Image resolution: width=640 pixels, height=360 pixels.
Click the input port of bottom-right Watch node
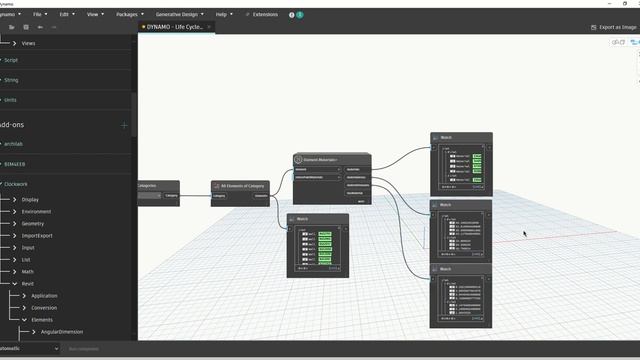(x=433, y=279)
